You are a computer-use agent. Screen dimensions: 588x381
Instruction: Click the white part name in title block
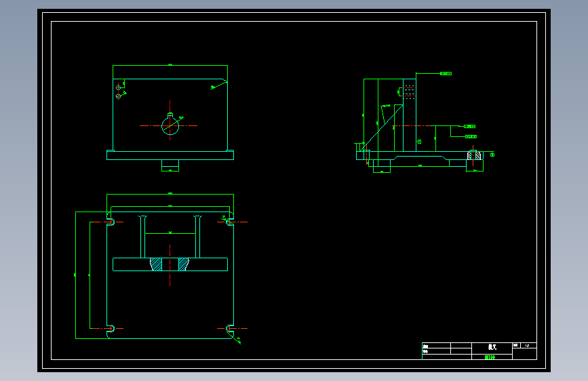(492, 347)
